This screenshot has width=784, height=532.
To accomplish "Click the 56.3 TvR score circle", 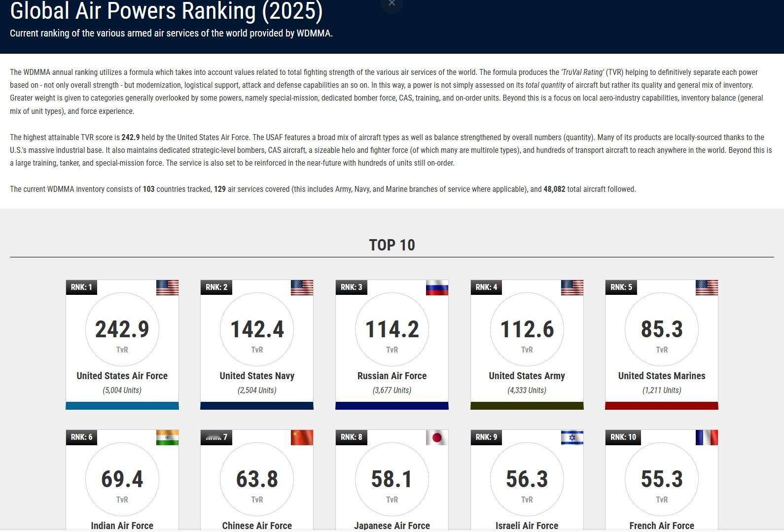I will coord(527,479).
